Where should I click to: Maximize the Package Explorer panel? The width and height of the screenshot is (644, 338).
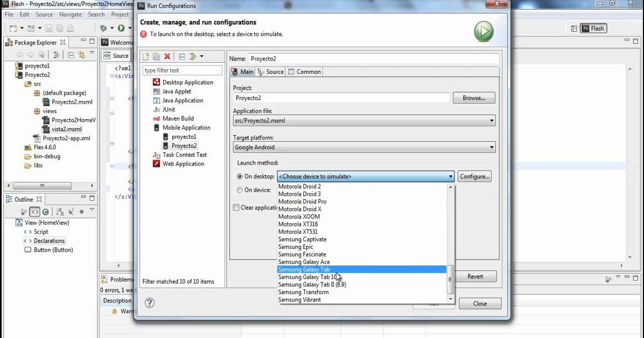(x=91, y=41)
